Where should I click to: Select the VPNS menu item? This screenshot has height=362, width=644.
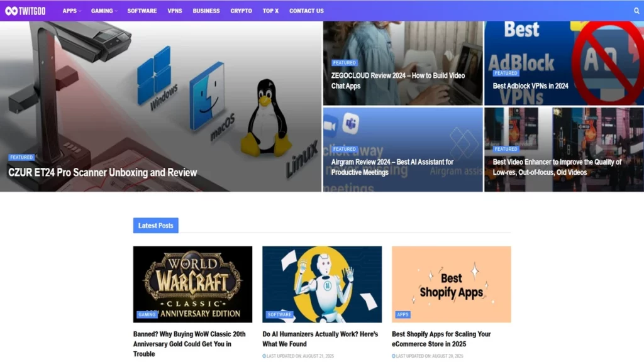(175, 11)
